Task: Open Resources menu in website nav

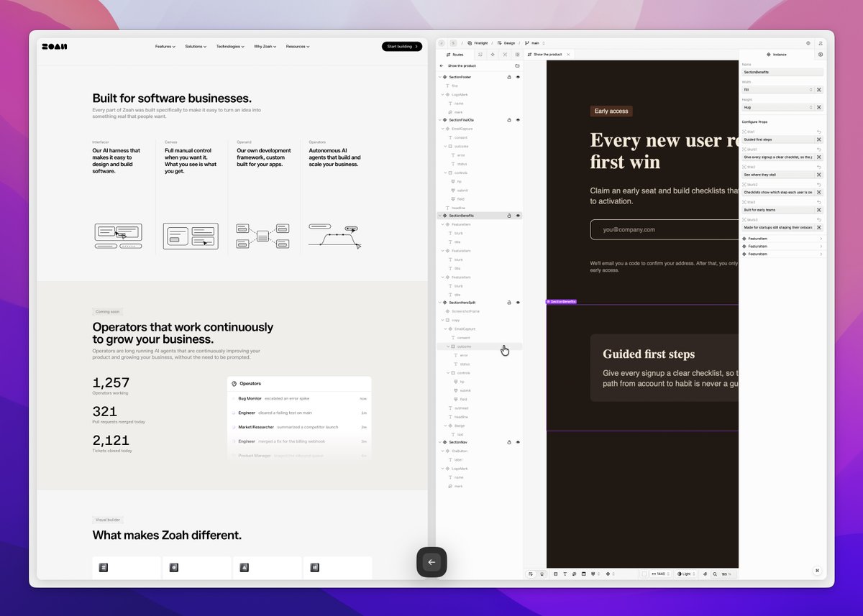Action: pyautogui.click(x=298, y=47)
